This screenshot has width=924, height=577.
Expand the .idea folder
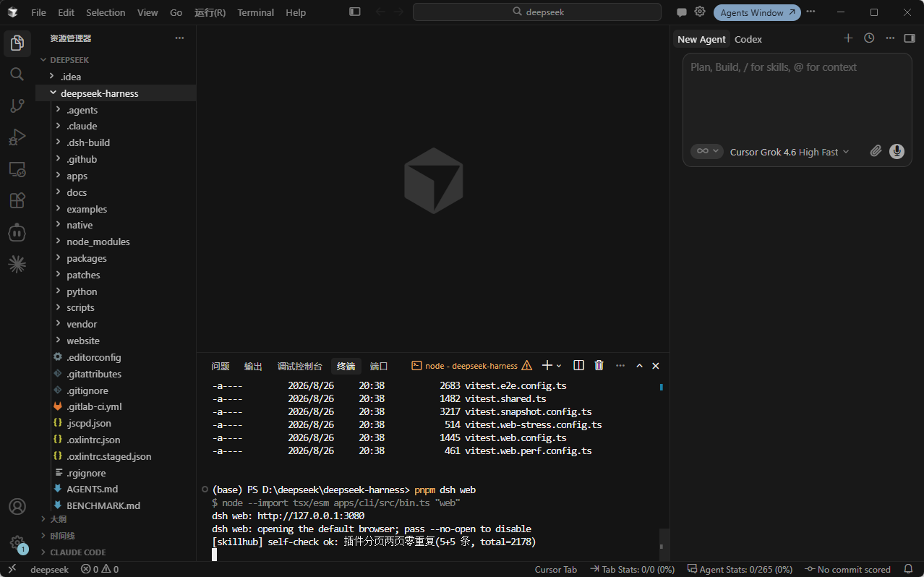point(116,77)
